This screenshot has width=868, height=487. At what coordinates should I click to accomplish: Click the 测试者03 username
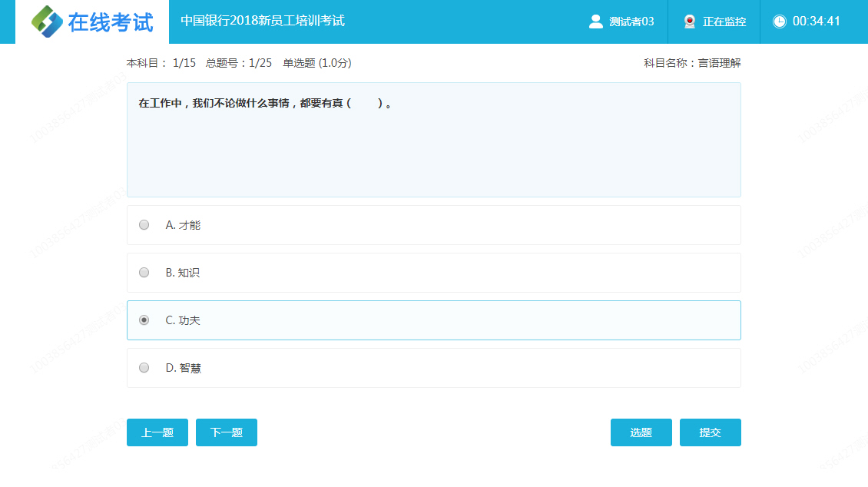point(631,22)
